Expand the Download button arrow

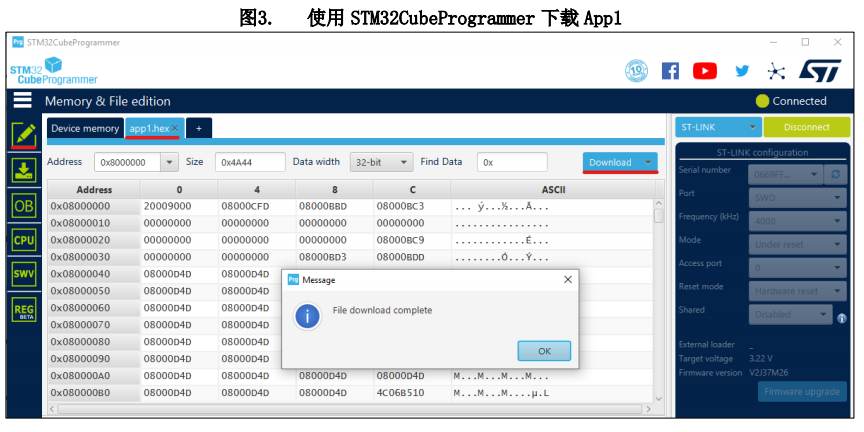click(648, 163)
